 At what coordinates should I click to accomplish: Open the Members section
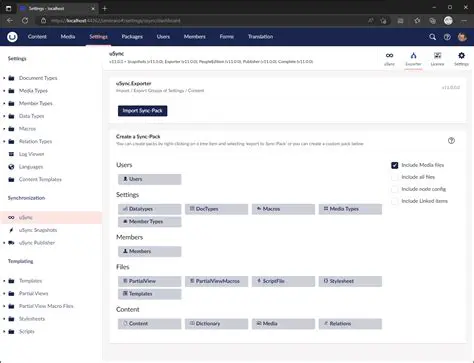195,37
